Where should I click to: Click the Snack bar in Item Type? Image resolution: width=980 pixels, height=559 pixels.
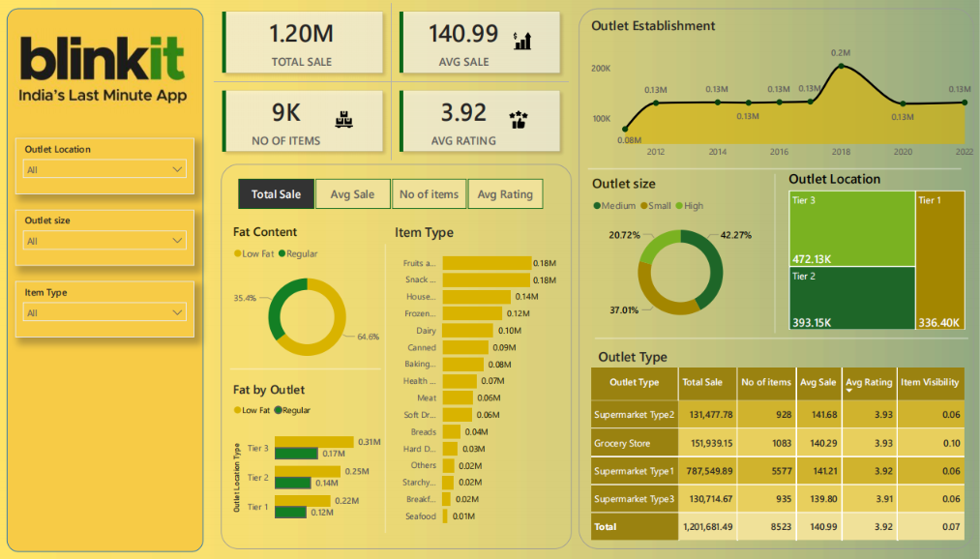(487, 279)
